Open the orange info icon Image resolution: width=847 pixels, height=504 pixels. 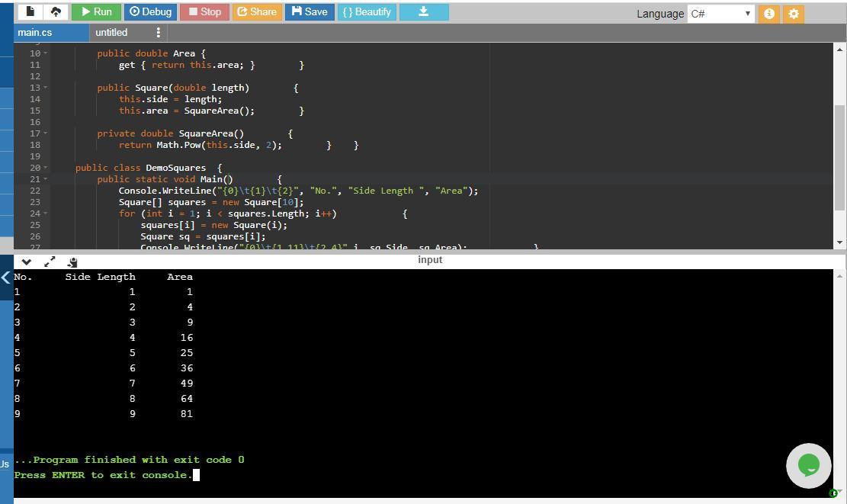[769, 14]
